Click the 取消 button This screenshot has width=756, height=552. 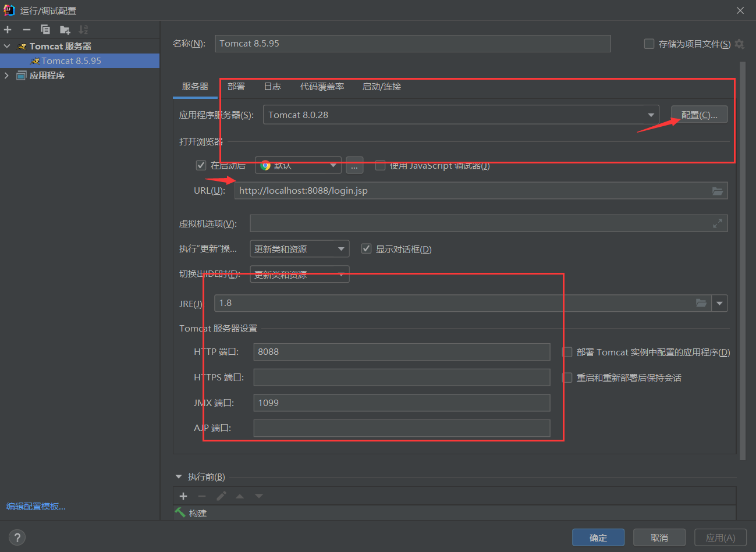click(x=659, y=537)
